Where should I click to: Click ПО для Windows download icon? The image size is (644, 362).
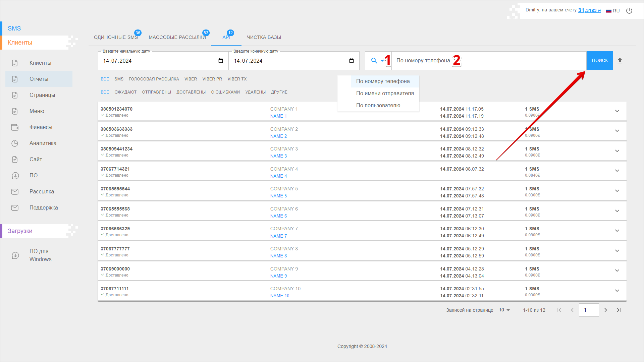click(15, 255)
